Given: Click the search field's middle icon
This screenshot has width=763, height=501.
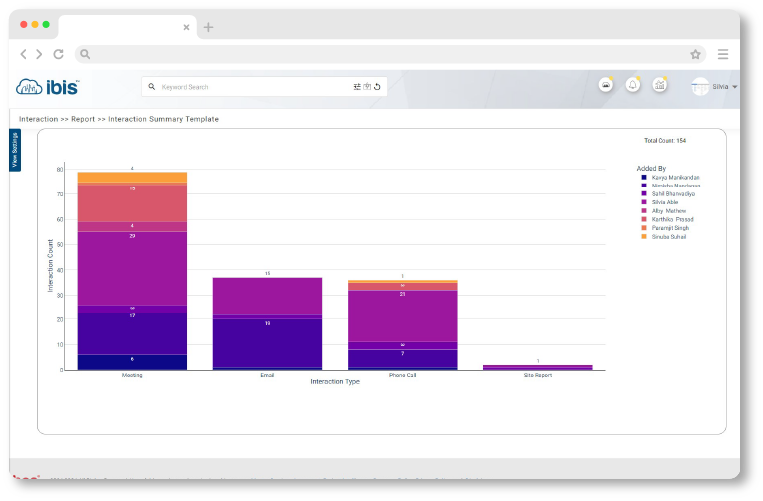Looking at the screenshot, I should [x=368, y=87].
